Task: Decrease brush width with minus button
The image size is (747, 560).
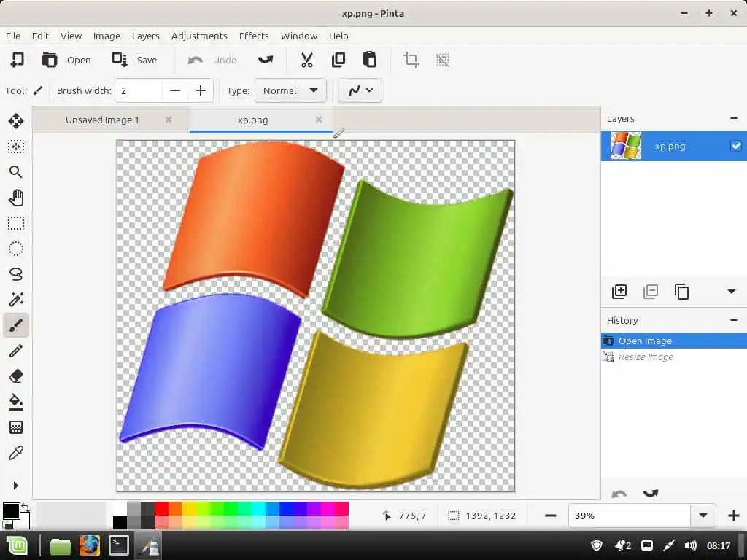Action: tap(175, 90)
